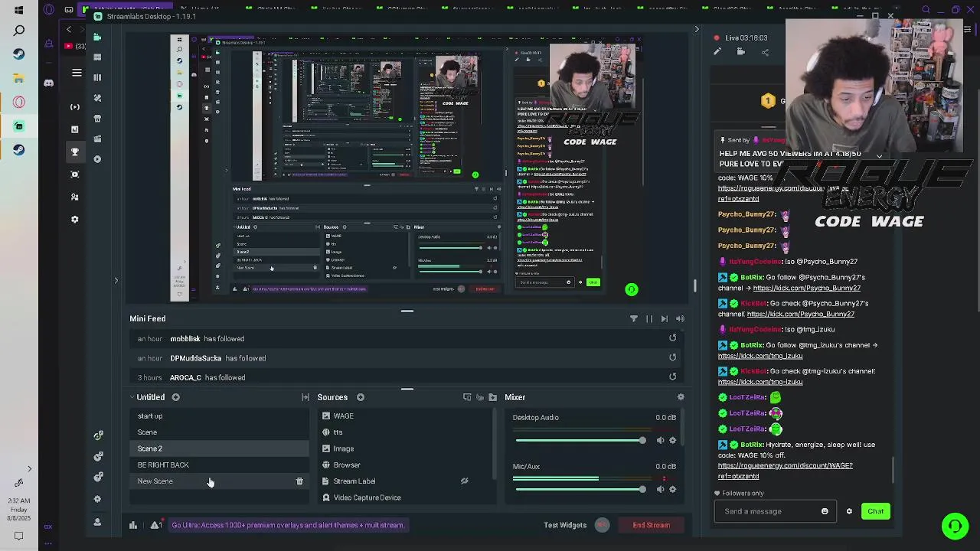Screen dimensions: 980x551
Task: Open the notifications warning icon
Action: tap(155, 525)
